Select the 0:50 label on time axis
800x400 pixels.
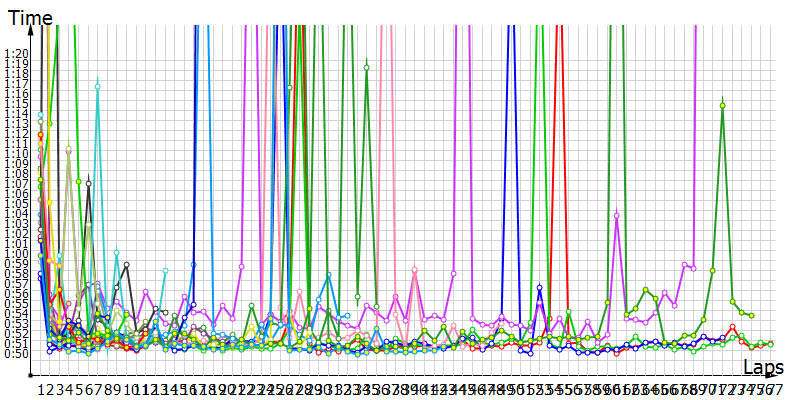pos(16,353)
